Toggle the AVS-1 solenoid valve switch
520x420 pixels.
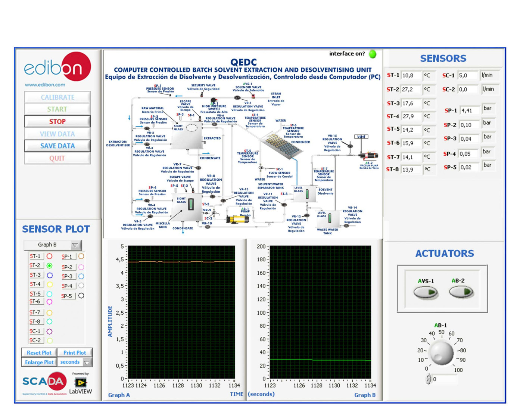click(426, 292)
